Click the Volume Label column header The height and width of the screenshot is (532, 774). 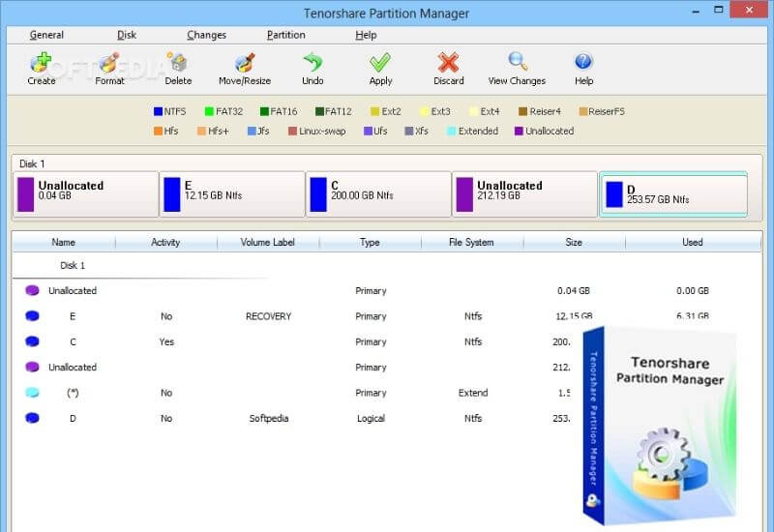point(267,242)
